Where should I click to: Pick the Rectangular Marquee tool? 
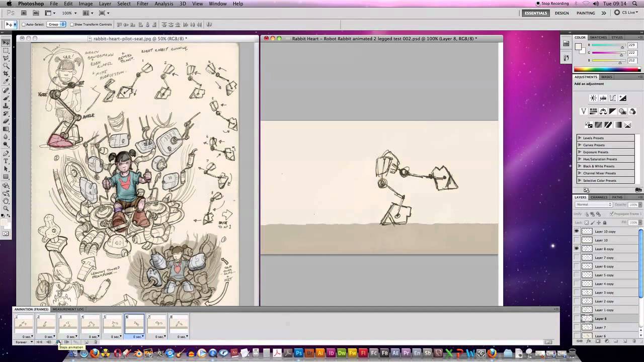[6, 50]
